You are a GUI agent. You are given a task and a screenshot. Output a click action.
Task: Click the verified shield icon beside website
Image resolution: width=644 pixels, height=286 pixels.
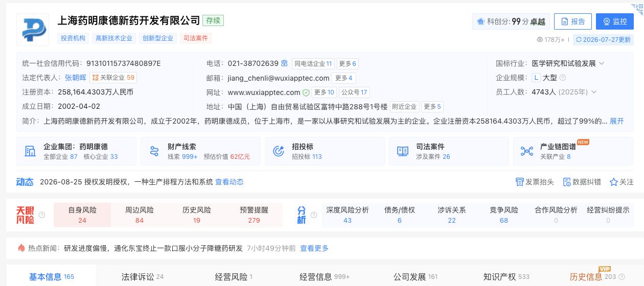[306, 92]
